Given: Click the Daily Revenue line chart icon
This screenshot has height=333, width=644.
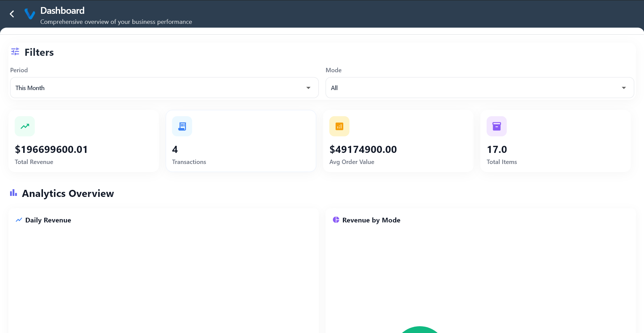Looking at the screenshot, I should click(x=19, y=220).
